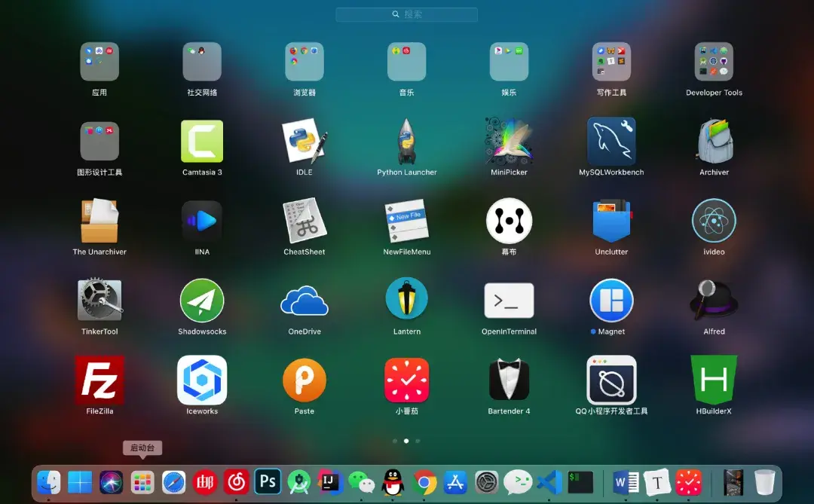Open the 社交网络 folder
Image resolution: width=814 pixels, height=504 pixels.
(202, 62)
